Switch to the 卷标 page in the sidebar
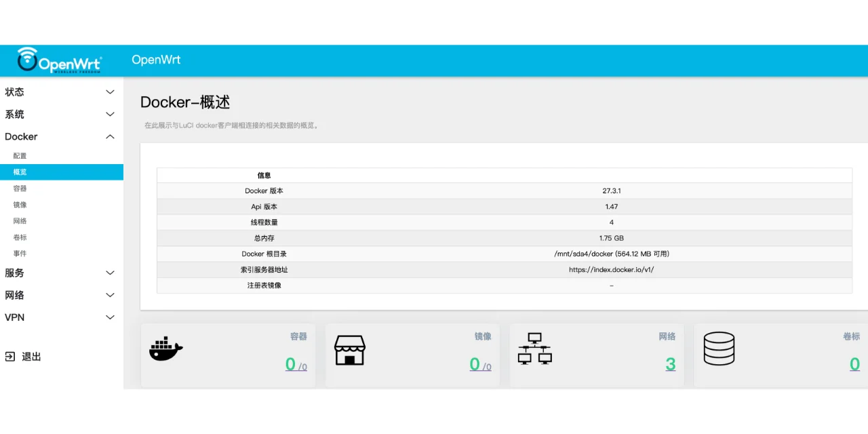 20,237
